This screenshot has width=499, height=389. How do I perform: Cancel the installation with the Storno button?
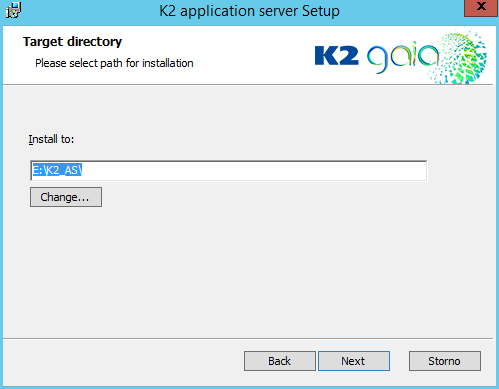click(445, 361)
